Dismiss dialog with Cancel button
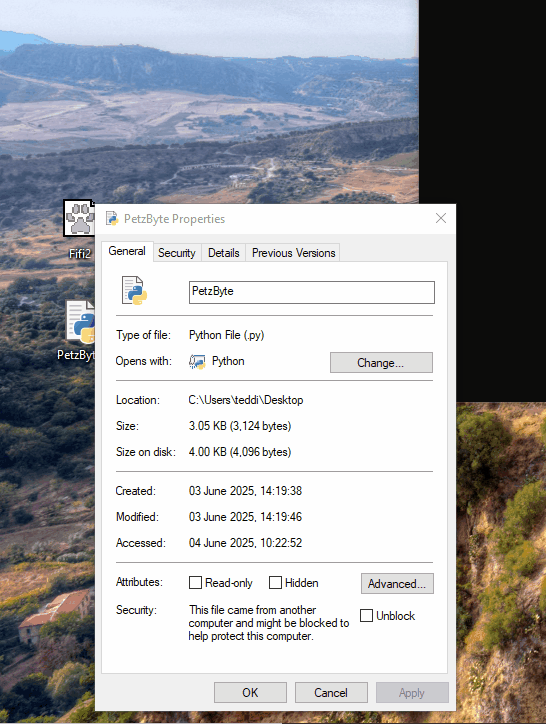This screenshot has height=724, width=546. [331, 693]
